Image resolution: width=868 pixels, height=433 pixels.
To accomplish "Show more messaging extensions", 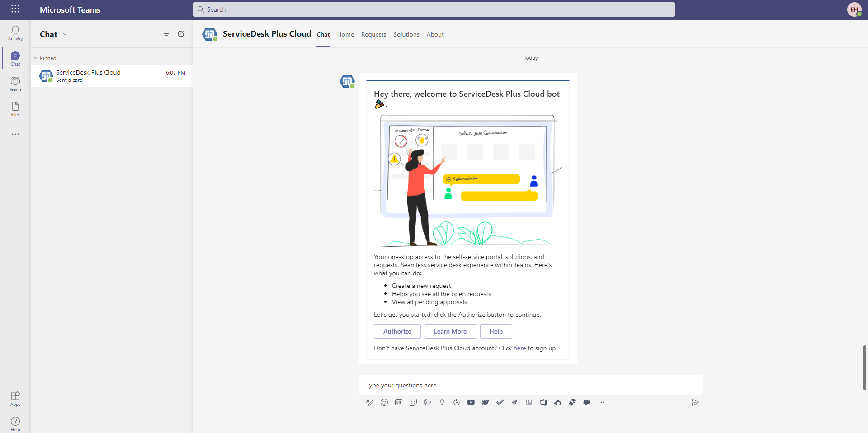I will (x=601, y=402).
